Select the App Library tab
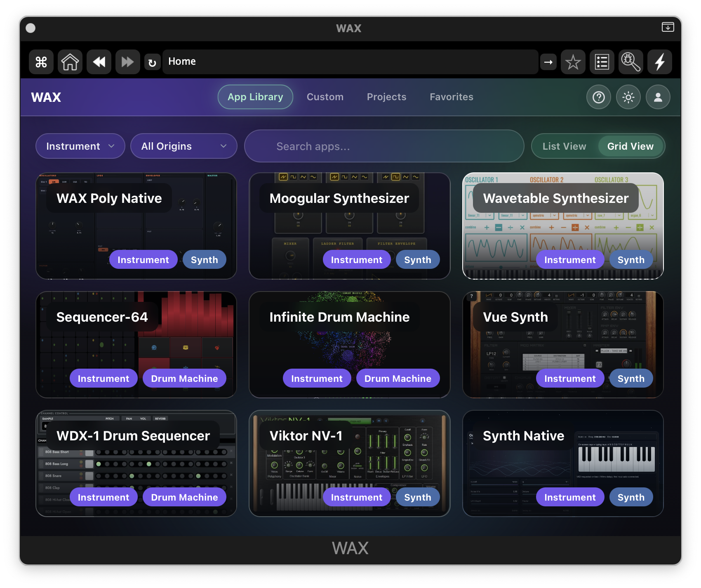 tap(255, 97)
